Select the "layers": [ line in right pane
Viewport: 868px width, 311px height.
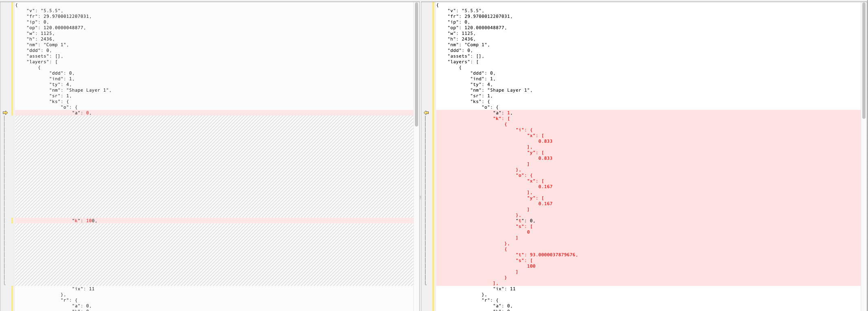pyautogui.click(x=463, y=62)
